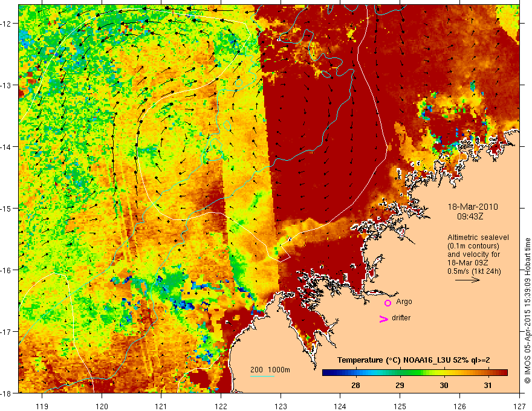The width and height of the screenshot is (532, 411).
Task: Click the 'and velocity for' text line
Action: tap(473, 254)
